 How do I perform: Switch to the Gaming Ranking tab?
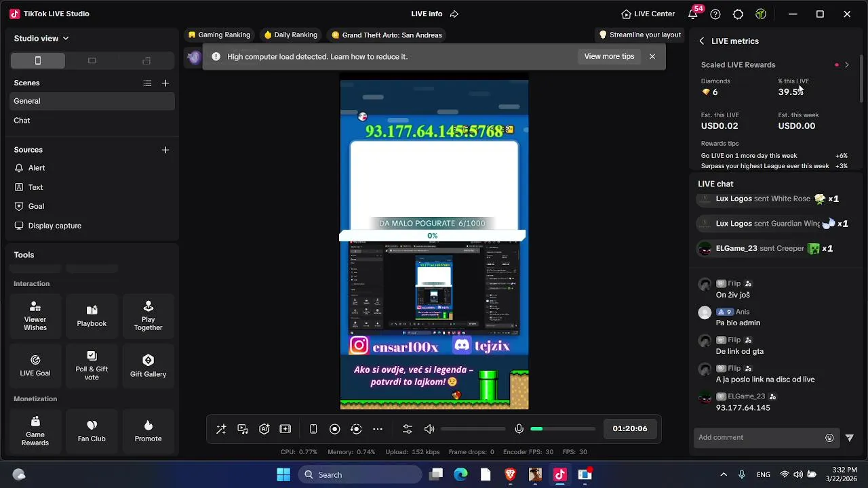(x=219, y=35)
